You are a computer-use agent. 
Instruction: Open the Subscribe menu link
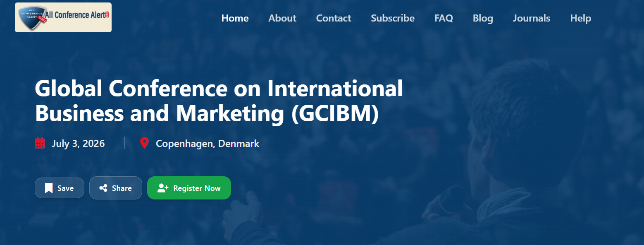[x=393, y=18]
